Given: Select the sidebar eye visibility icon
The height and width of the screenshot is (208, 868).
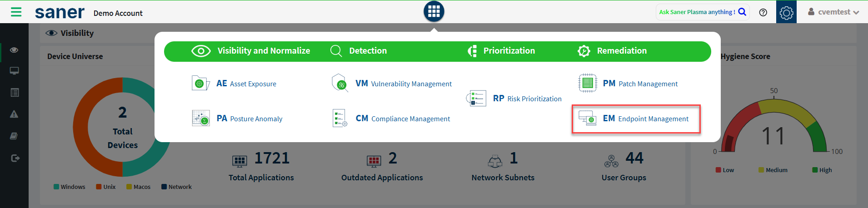Looking at the screenshot, I should tap(14, 50).
